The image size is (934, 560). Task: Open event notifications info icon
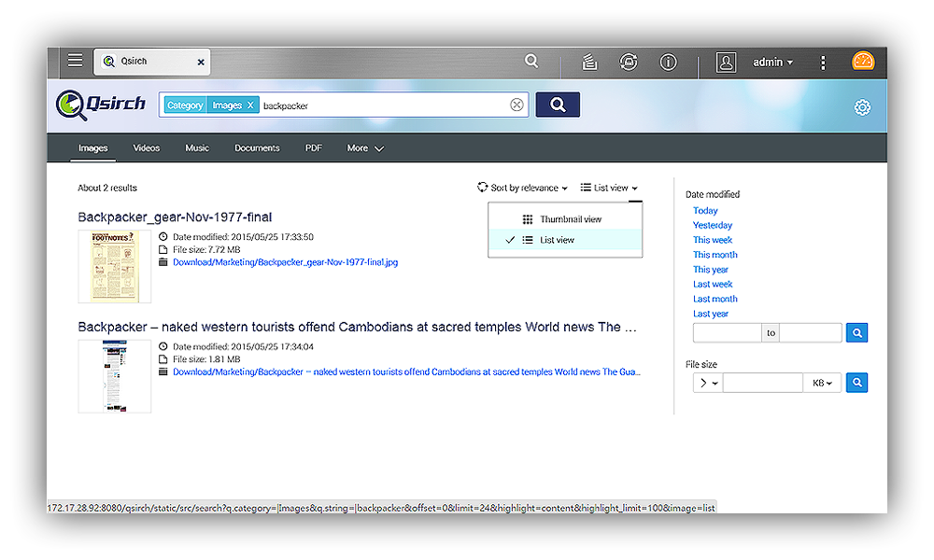pyautogui.click(x=669, y=62)
